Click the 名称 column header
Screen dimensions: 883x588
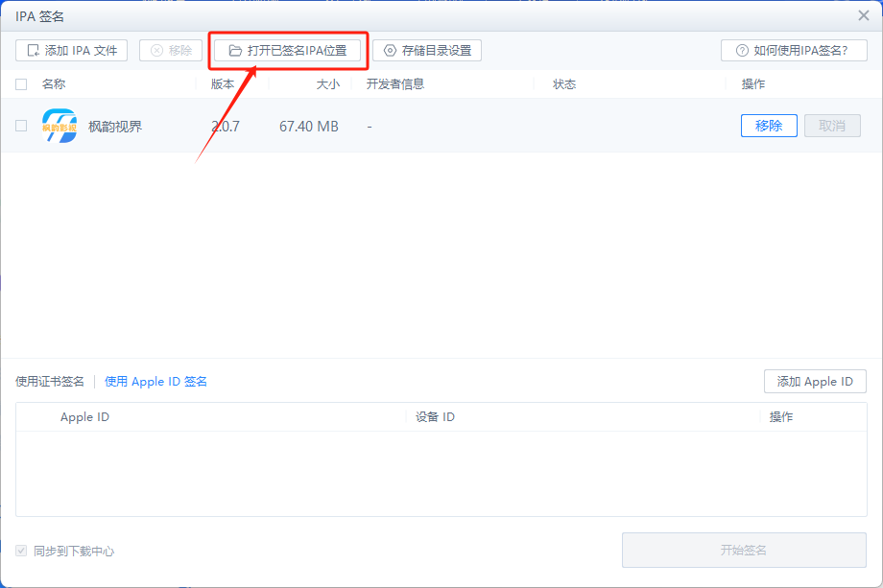tap(54, 84)
